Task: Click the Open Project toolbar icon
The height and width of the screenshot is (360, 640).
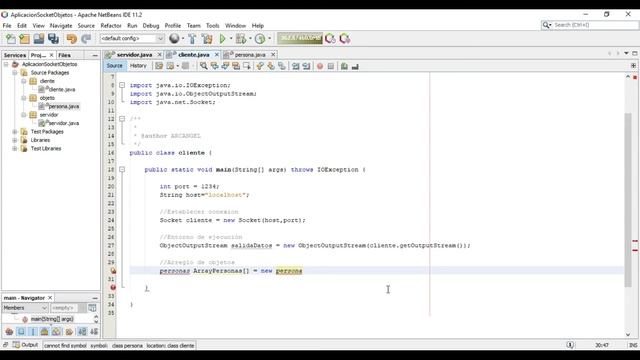Action: pyautogui.click(x=39, y=39)
